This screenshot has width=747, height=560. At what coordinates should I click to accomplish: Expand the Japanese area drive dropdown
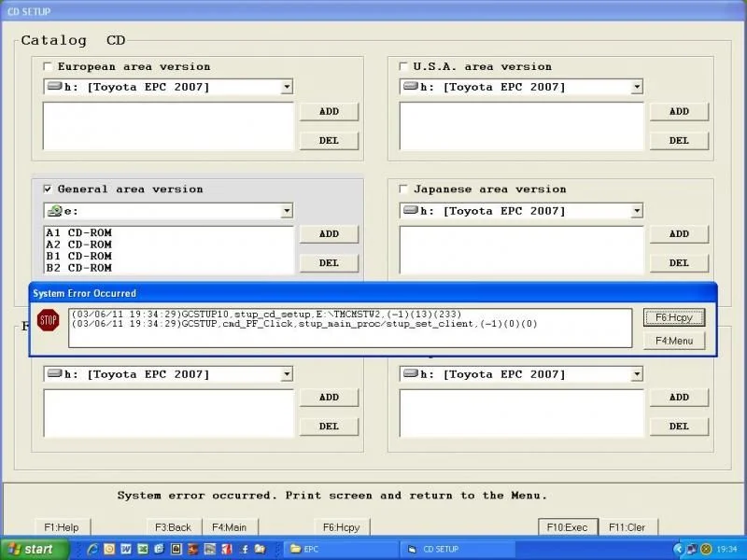(x=637, y=211)
